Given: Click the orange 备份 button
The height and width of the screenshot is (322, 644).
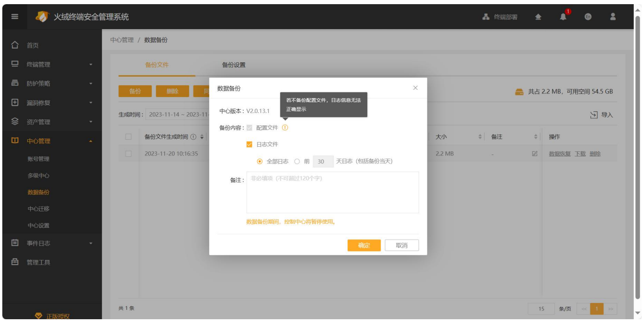Looking at the screenshot, I should pos(135,91).
